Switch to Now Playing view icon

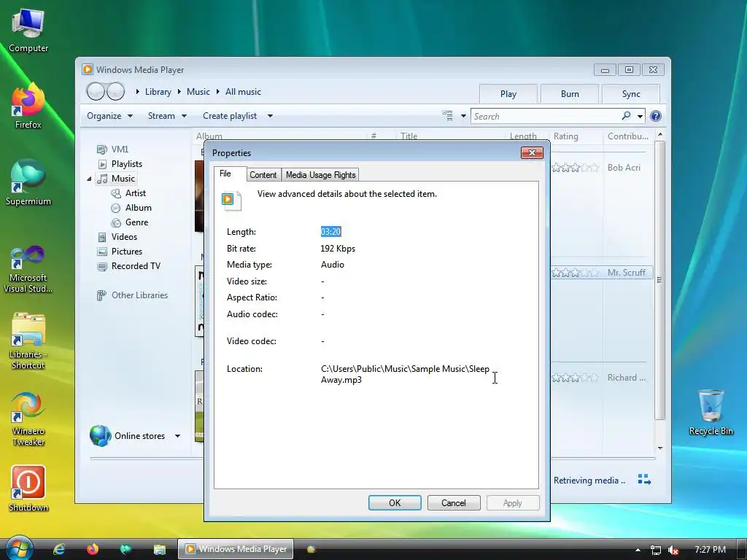(644, 480)
